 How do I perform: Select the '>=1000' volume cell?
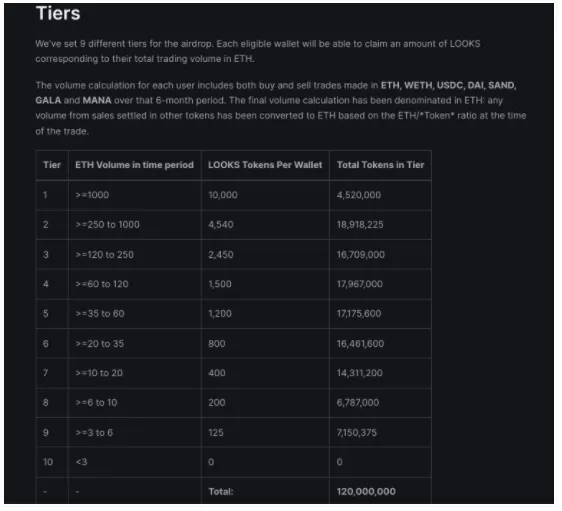tap(134, 195)
